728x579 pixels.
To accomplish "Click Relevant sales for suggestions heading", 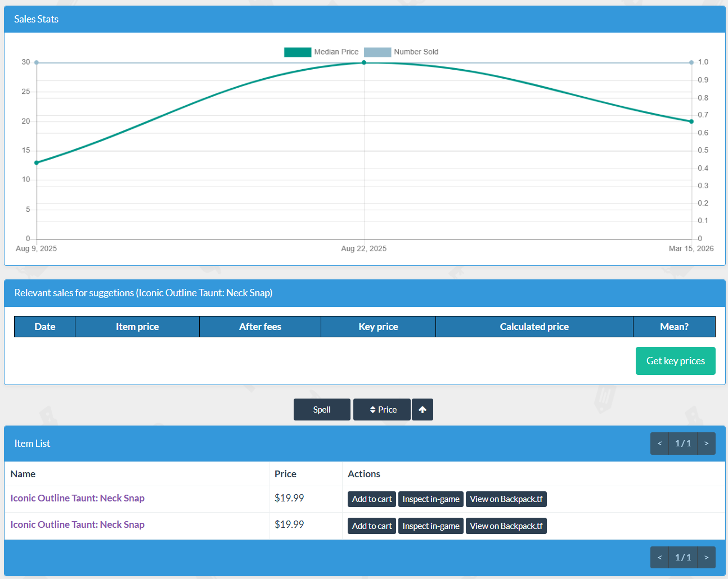I will pyautogui.click(x=143, y=293).
